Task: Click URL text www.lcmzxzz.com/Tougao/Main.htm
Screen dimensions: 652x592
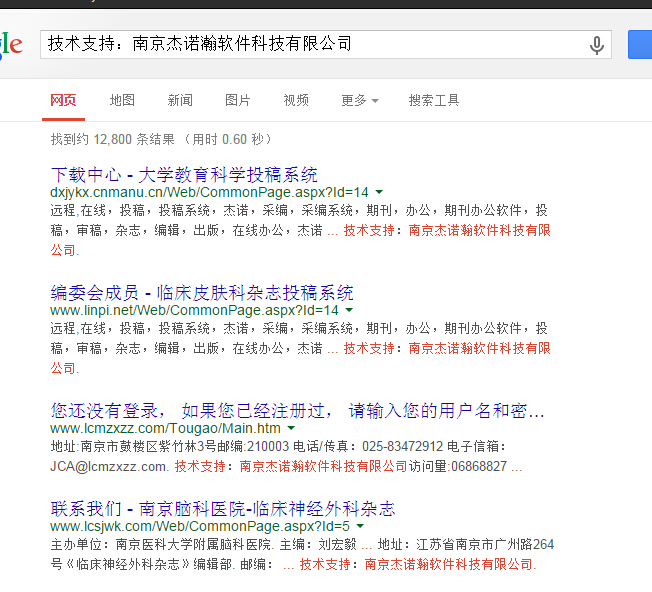Action: (x=165, y=429)
